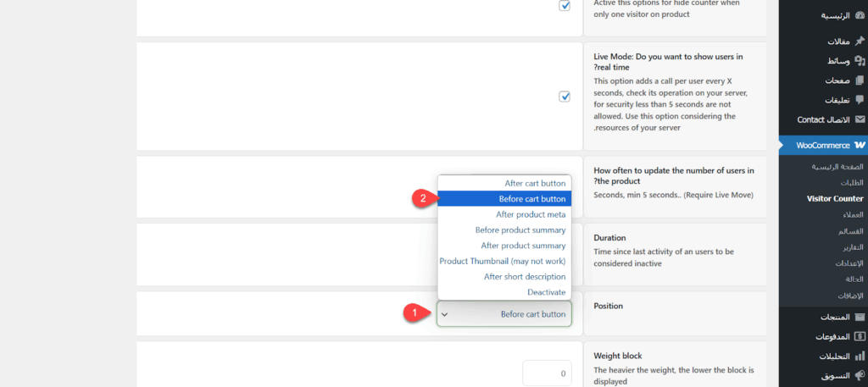
Task: Collapse the Position dropdown showing Before cart button
Action: point(504,314)
